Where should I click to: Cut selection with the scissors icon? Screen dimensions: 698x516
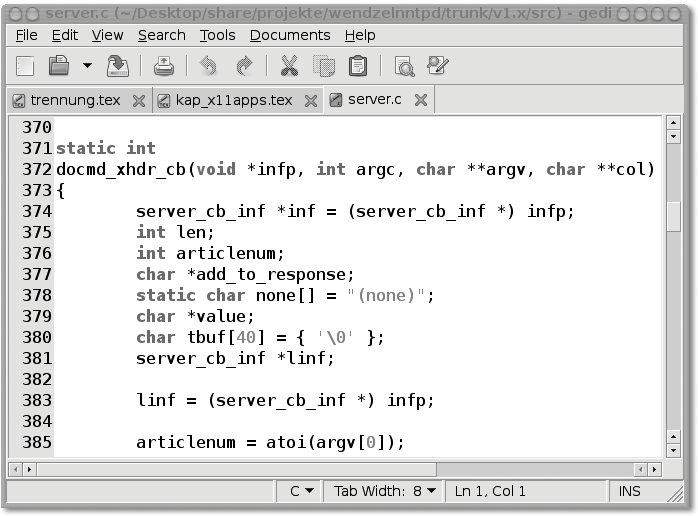point(289,67)
